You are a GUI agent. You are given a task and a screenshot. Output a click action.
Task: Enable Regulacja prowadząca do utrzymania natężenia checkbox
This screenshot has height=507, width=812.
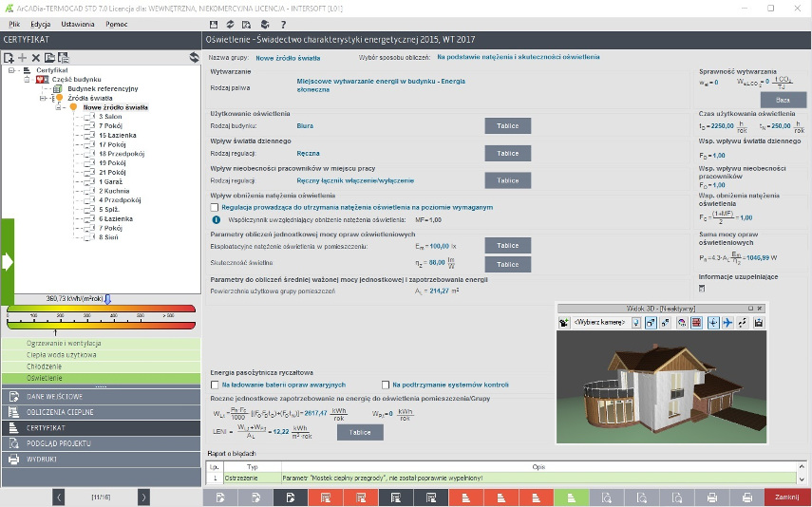click(215, 207)
